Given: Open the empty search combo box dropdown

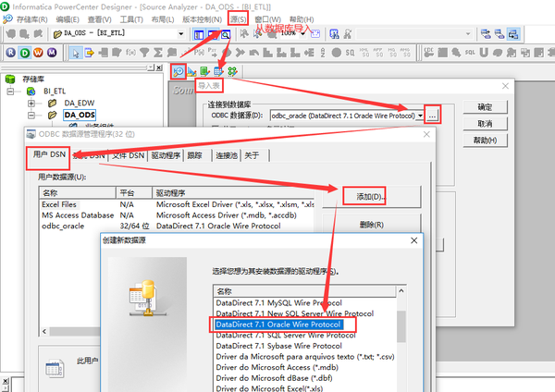Looking at the screenshot, I should point(468,34).
